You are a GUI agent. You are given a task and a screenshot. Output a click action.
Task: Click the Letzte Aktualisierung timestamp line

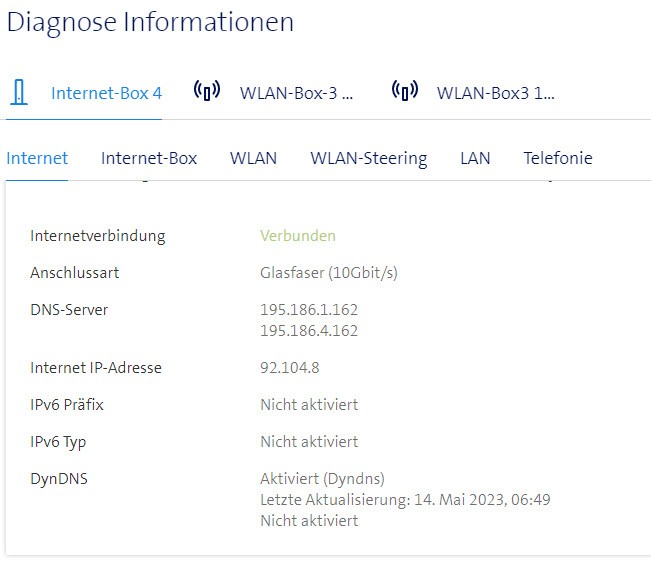coord(405,499)
